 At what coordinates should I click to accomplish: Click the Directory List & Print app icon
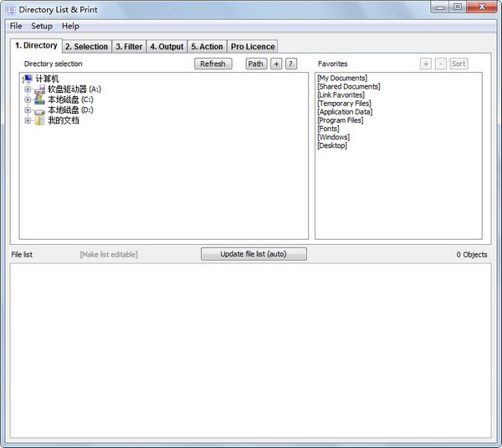point(10,9)
